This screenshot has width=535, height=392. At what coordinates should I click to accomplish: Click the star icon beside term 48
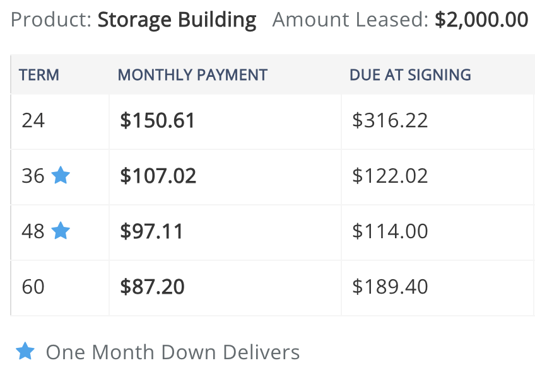click(x=61, y=231)
